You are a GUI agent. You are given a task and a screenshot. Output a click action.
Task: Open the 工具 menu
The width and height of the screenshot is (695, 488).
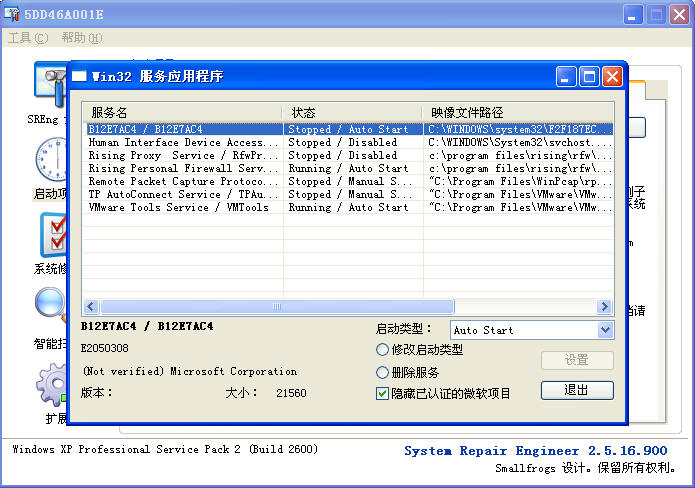pyautogui.click(x=28, y=38)
